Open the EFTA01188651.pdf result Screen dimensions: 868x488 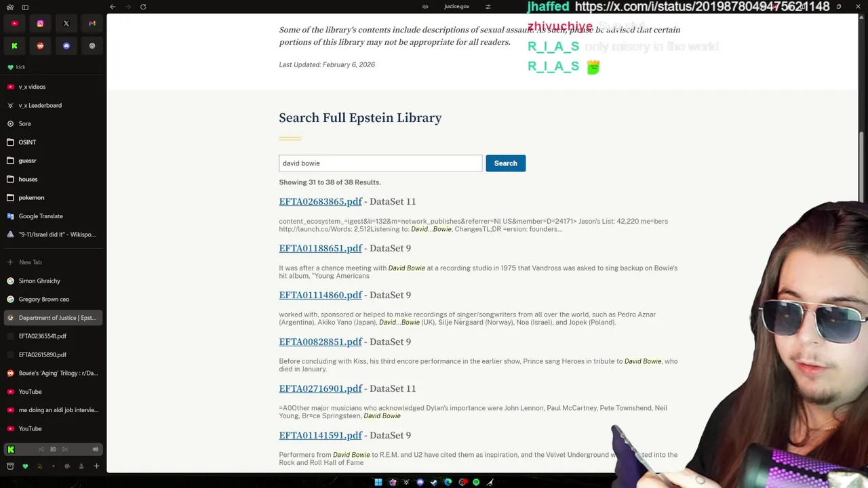tap(320, 248)
